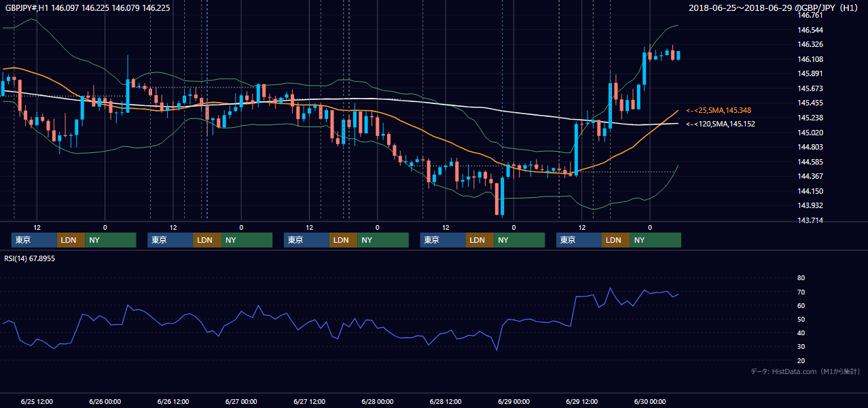This screenshot has height=408, width=868.
Task: Click the 6/29 00:00 time label
Action: [513, 401]
